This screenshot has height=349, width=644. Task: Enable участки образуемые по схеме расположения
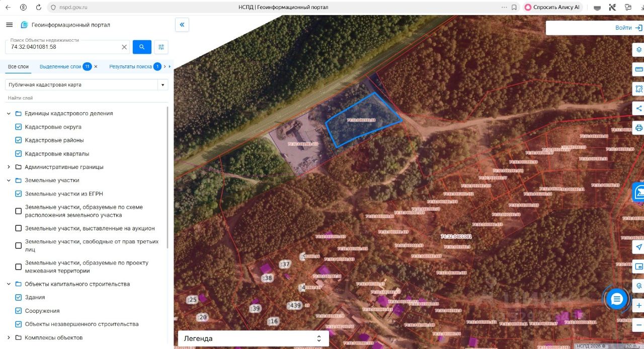tap(19, 211)
